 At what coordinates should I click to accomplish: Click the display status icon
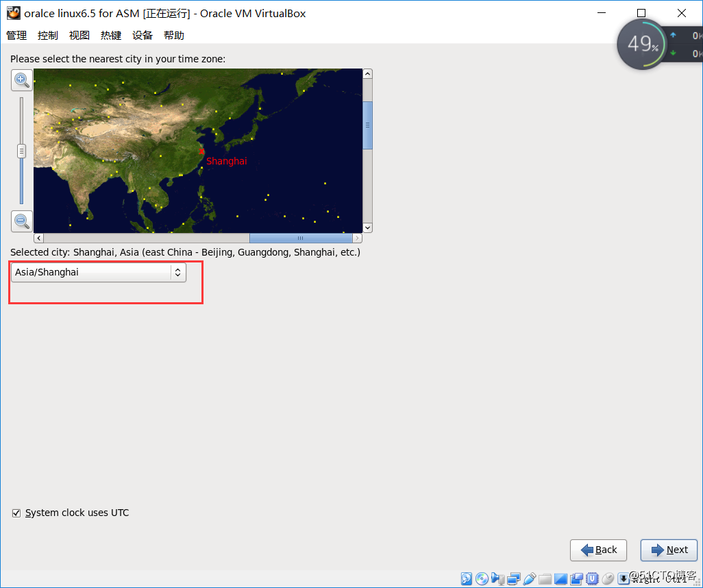(x=560, y=578)
